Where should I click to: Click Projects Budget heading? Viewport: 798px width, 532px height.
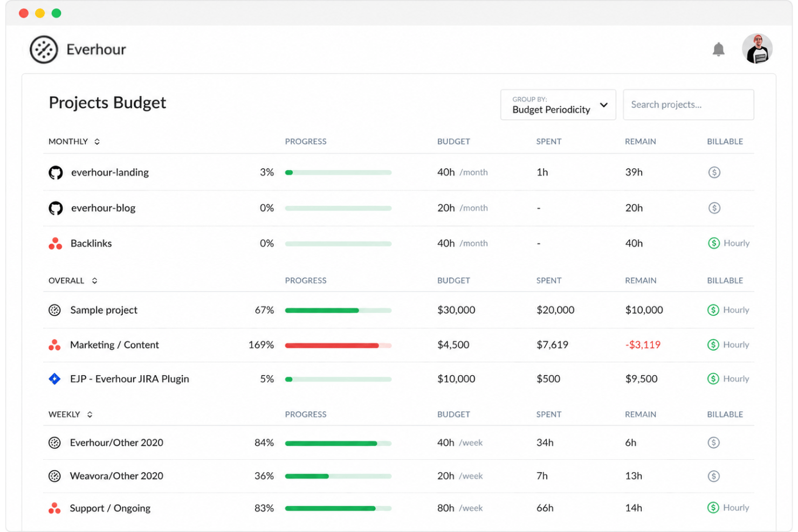click(107, 102)
